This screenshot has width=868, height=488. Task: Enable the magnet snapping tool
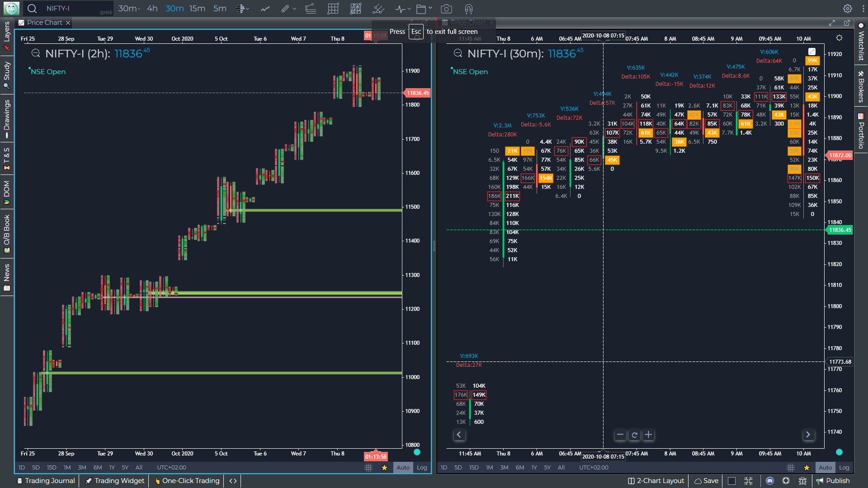(x=468, y=9)
